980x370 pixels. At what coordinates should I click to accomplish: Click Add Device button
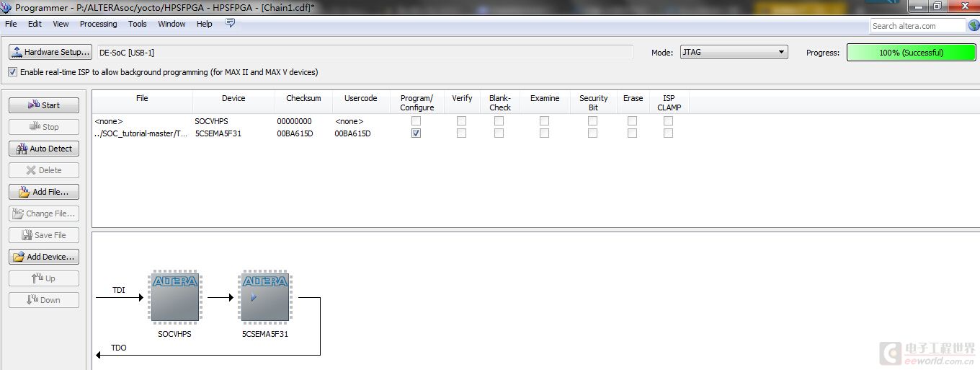[44, 257]
